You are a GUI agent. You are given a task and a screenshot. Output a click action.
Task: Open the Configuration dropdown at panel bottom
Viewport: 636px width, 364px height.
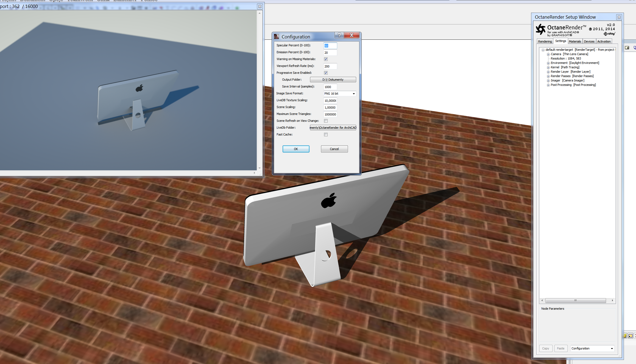click(592, 348)
